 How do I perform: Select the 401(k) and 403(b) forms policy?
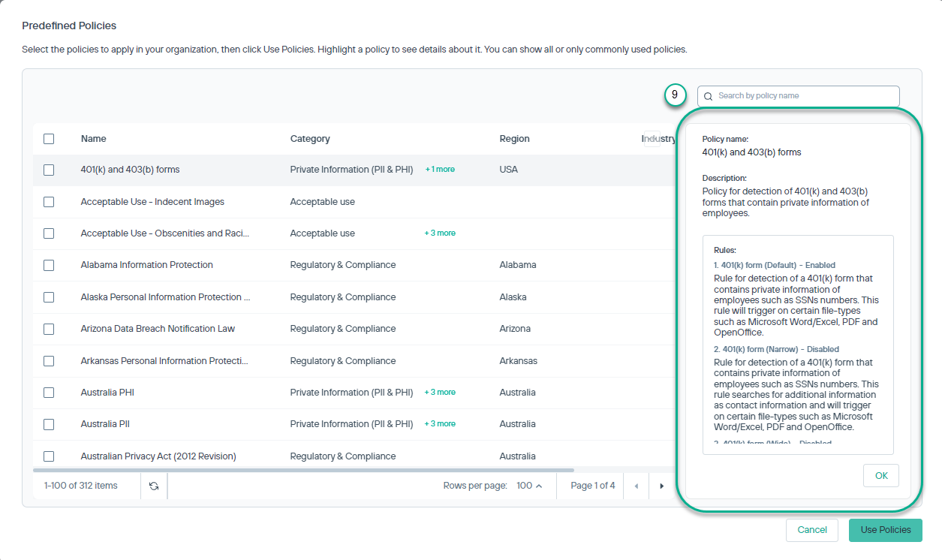tap(49, 170)
